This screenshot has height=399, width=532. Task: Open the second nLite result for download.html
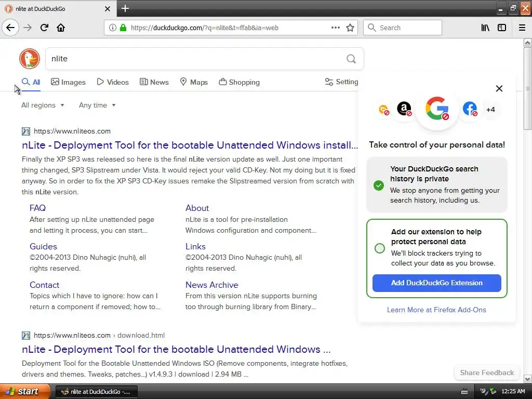coord(176,350)
